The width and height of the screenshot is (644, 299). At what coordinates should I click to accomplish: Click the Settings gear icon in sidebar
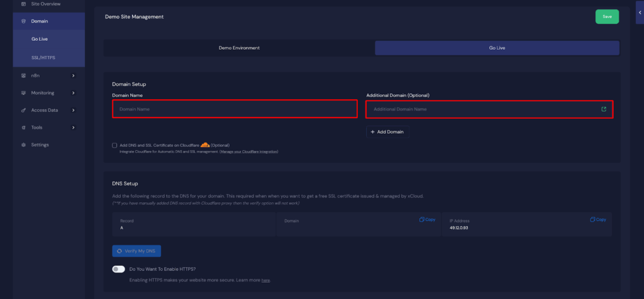coord(23,145)
